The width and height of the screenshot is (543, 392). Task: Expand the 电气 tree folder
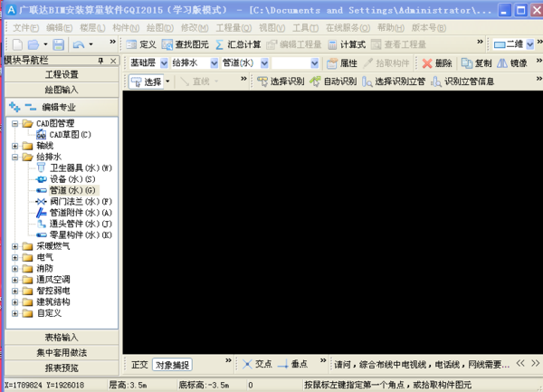tap(14, 257)
